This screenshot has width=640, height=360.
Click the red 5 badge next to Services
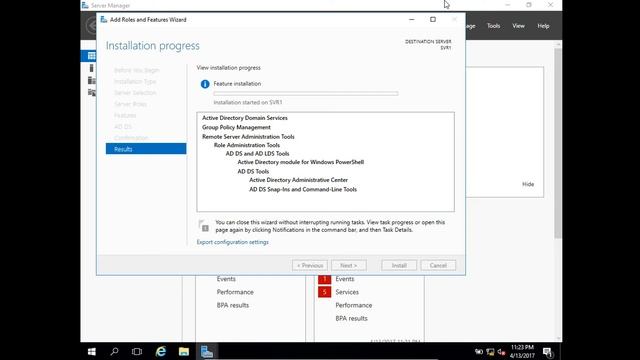(324, 292)
